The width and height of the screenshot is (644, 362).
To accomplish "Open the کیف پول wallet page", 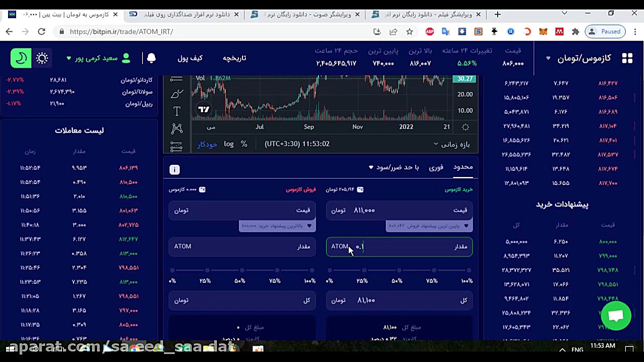I will 190,58.
